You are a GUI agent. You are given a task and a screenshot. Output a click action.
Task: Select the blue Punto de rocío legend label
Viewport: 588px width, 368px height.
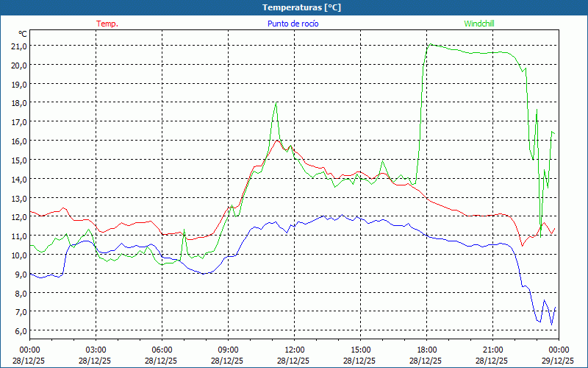click(x=293, y=24)
